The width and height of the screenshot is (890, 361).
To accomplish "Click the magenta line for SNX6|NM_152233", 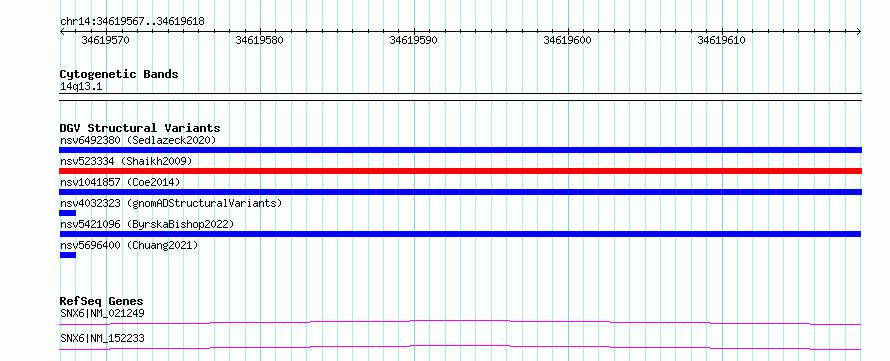I will point(460,347).
